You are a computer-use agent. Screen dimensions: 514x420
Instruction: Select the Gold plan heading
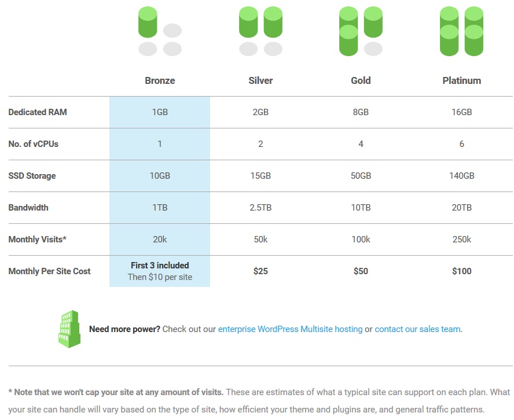tap(361, 80)
